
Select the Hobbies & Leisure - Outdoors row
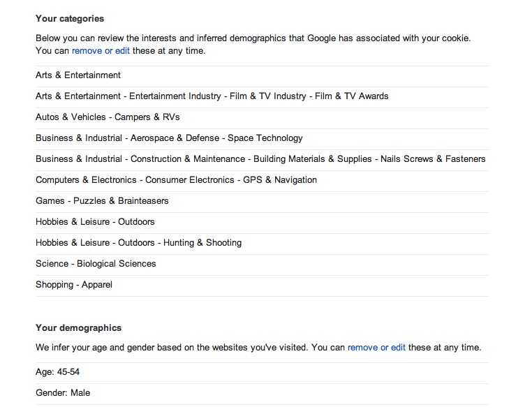click(x=263, y=223)
